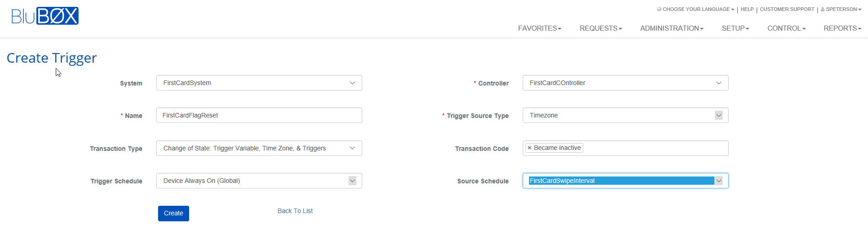Screen dimensions: 868x230
Task: Click the Create button
Action: pyautogui.click(x=174, y=214)
